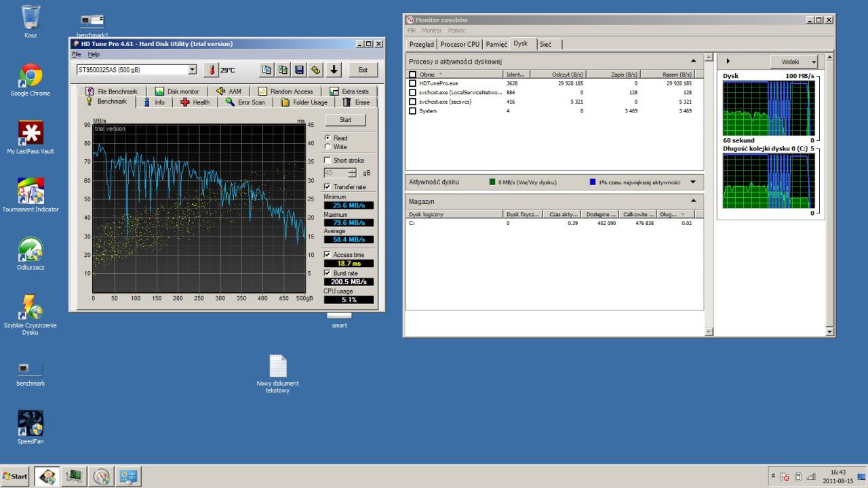868x488 pixels.
Task: Click the fourth taskbar control panel icon
Action: click(128, 476)
